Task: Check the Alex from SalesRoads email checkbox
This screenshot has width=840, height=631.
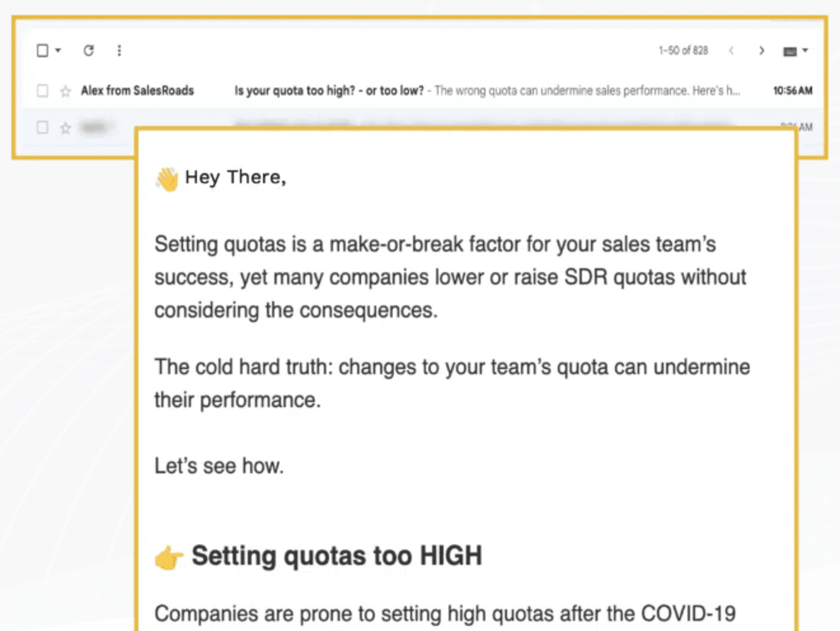Action: (43, 91)
